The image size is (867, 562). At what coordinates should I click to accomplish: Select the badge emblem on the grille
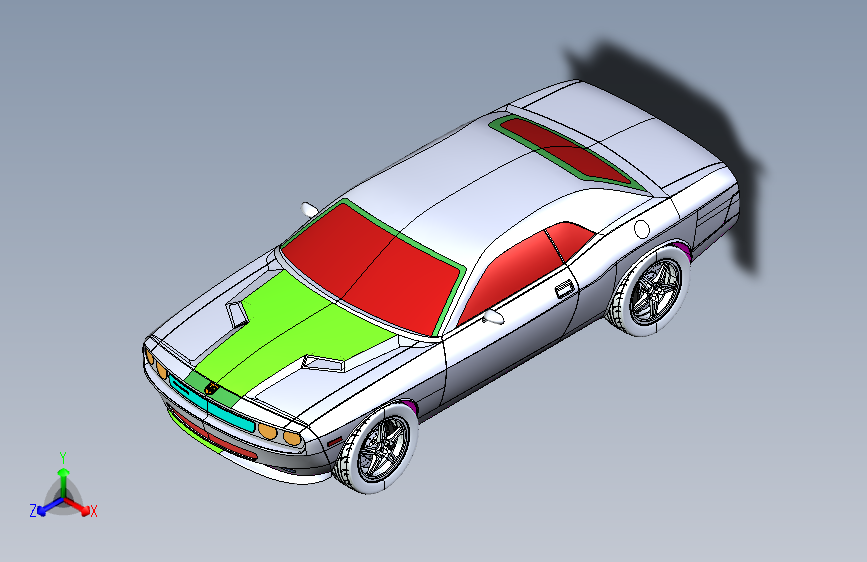(x=211, y=388)
